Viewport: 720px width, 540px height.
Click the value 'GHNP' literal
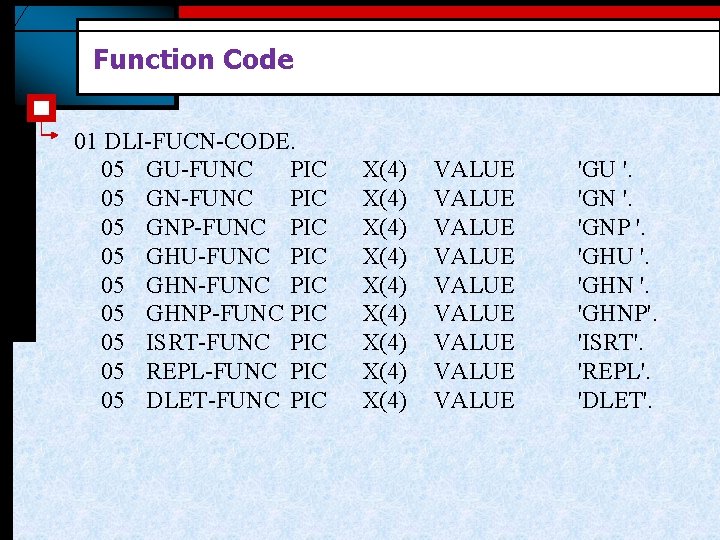(617, 314)
